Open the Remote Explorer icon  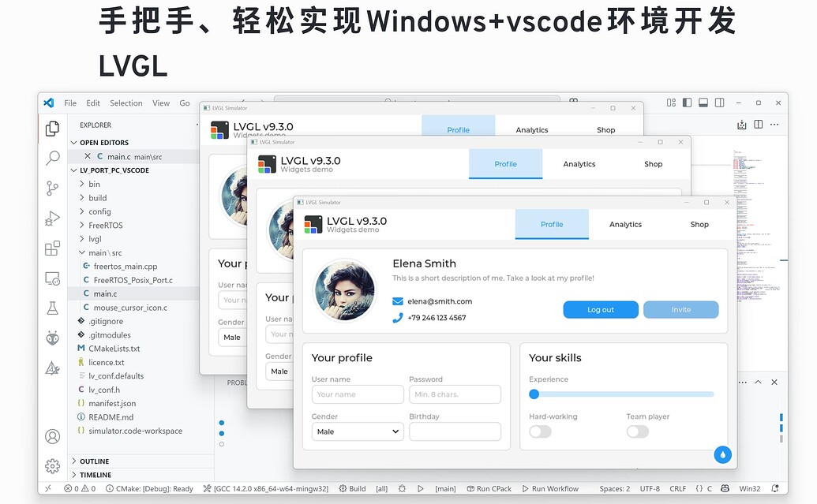(52, 278)
